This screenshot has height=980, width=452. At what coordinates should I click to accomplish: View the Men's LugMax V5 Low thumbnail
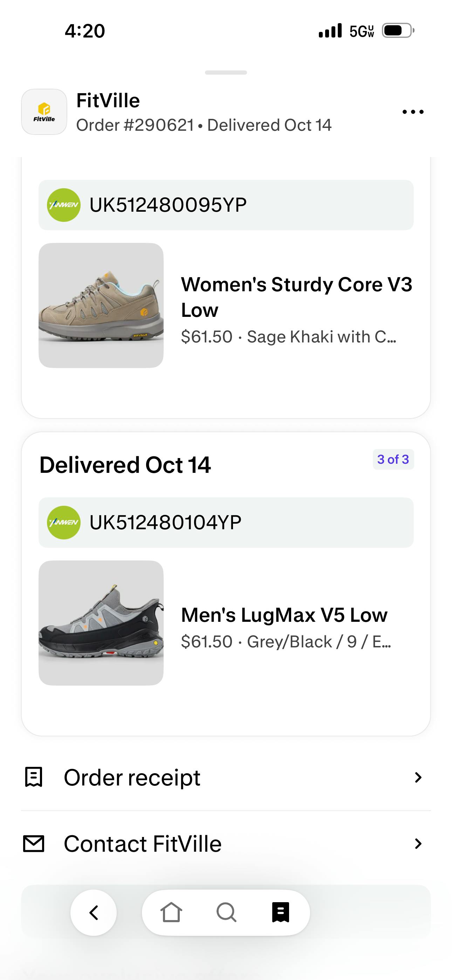point(101,623)
